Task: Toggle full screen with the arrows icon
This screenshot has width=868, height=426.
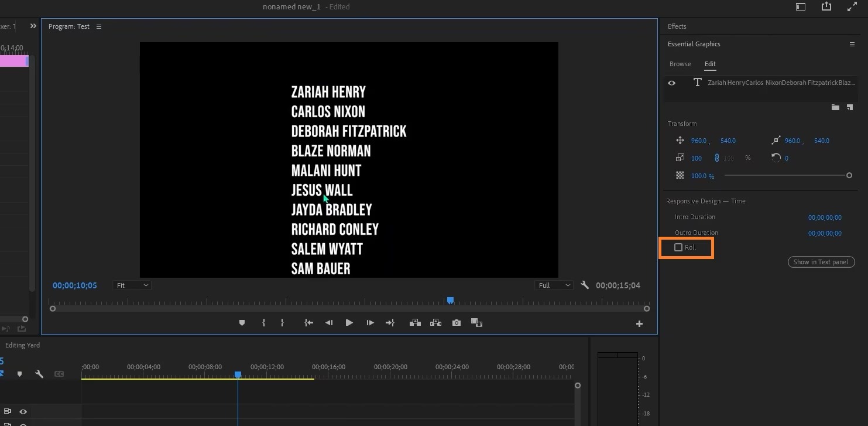Action: [852, 6]
